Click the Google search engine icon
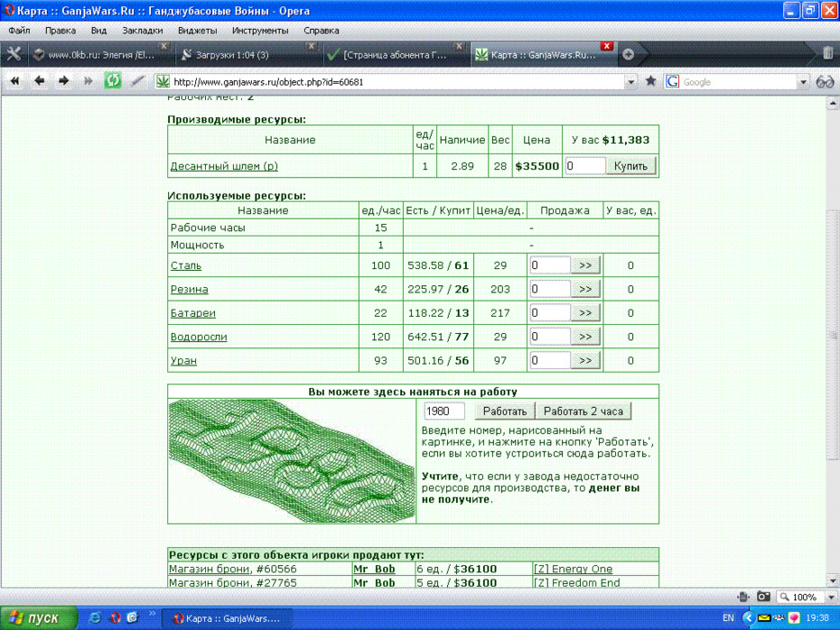 pyautogui.click(x=672, y=81)
